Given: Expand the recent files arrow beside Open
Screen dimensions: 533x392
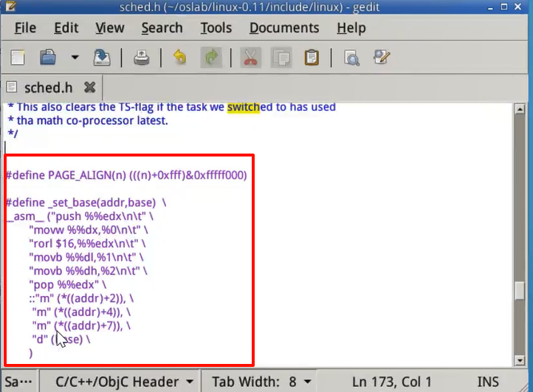Looking at the screenshot, I should 75,57.
